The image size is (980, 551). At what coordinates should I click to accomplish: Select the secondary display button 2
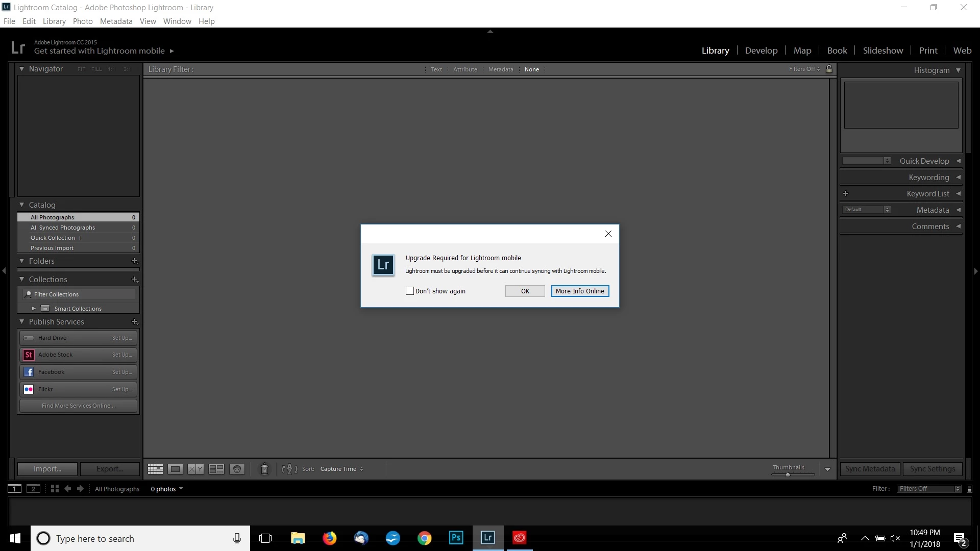(33, 489)
